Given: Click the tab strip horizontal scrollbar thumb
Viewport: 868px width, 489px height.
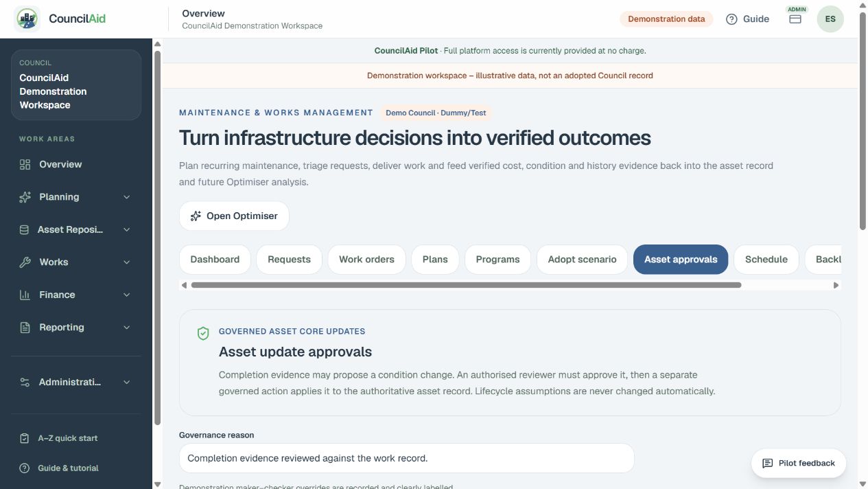Looking at the screenshot, I should (x=466, y=285).
